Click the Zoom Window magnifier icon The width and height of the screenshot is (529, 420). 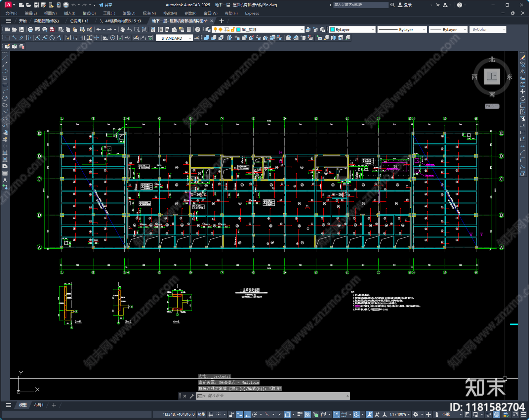(x=137, y=29)
